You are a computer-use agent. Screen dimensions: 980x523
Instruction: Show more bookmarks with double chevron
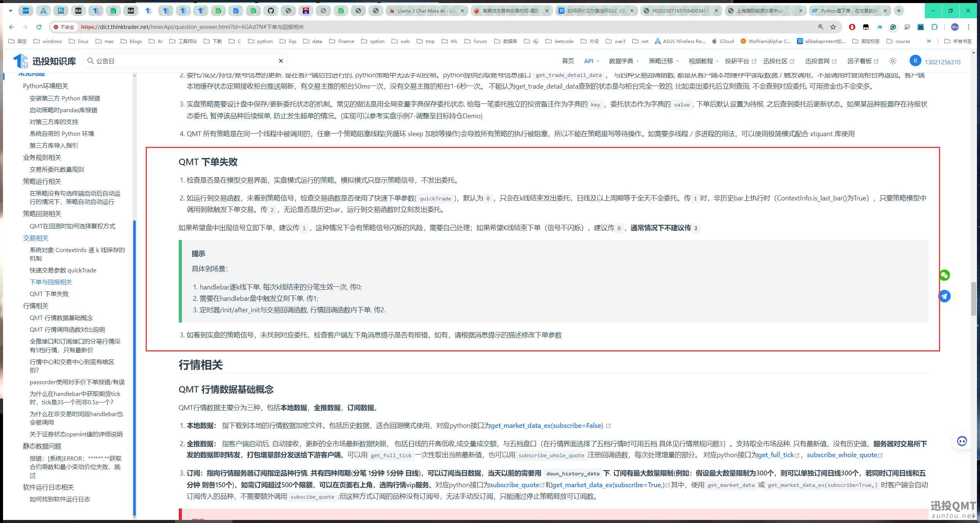929,41
